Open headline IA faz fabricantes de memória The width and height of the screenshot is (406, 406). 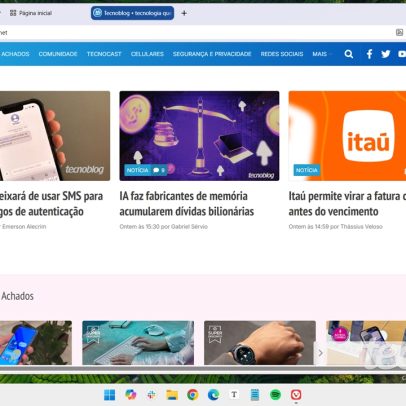coord(187,204)
